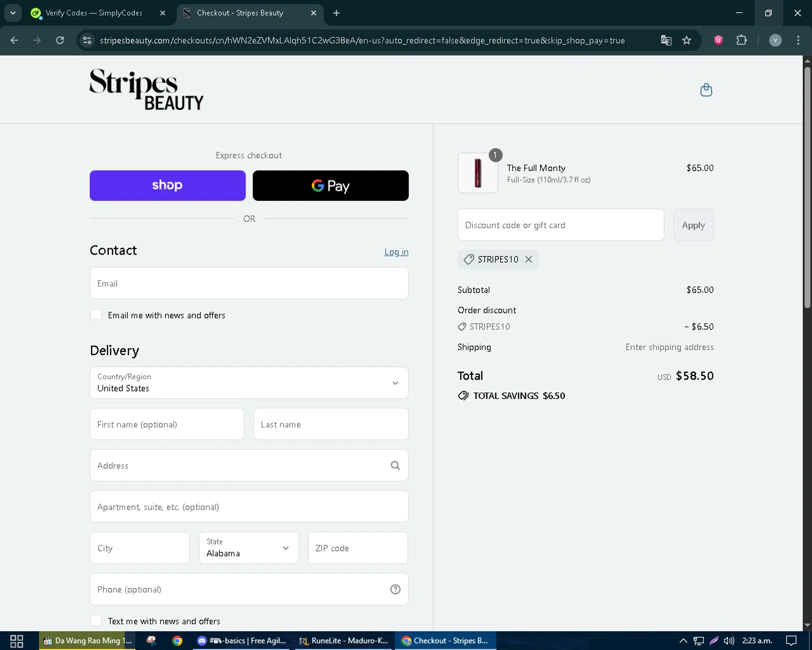Viewport: 812px width, 650px height.
Task: Close the Verify Codes SimplyCodes tab
Action: pos(162,13)
